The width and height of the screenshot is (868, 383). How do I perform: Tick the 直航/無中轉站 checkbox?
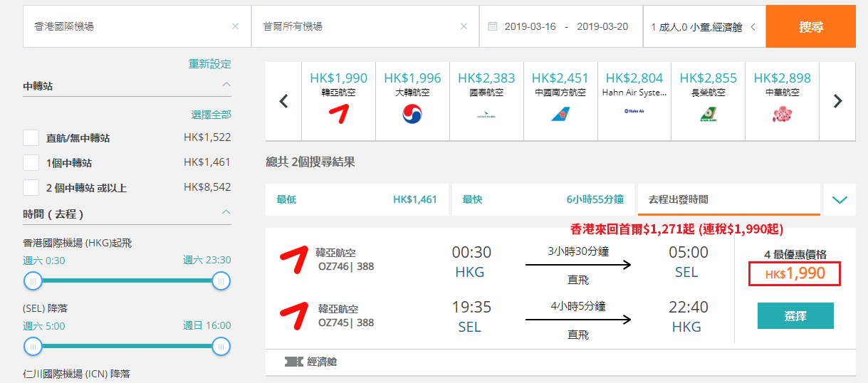coord(31,138)
